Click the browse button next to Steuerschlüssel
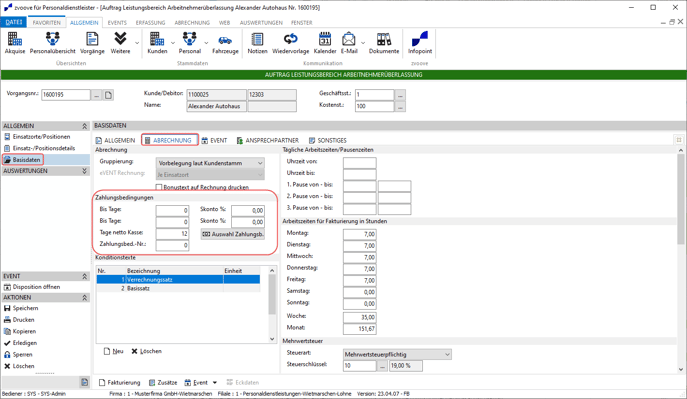Image resolution: width=687 pixels, height=399 pixels. (x=382, y=366)
